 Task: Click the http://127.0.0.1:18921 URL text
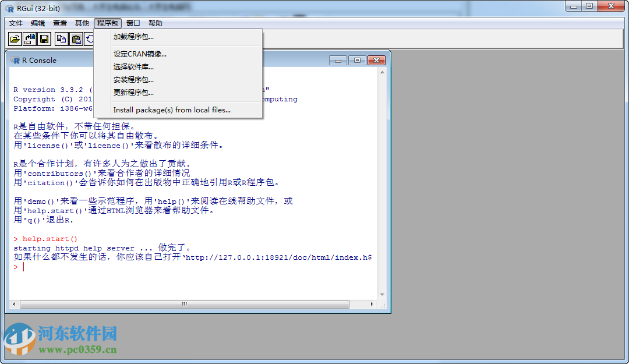(278, 257)
